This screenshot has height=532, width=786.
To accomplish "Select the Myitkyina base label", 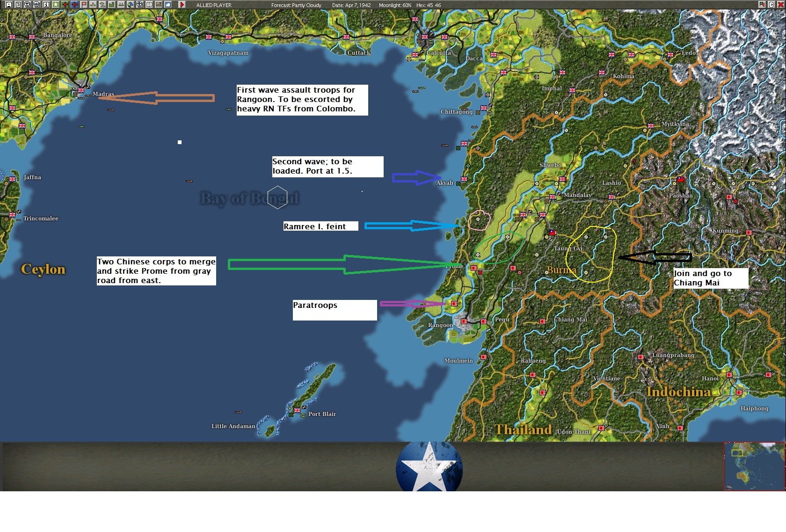I will point(675,124).
